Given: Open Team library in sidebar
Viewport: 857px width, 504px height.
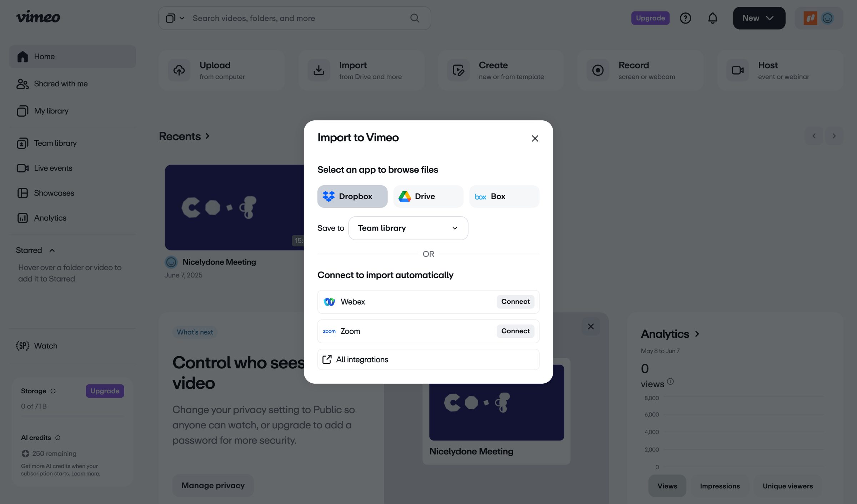Looking at the screenshot, I should pos(72,143).
